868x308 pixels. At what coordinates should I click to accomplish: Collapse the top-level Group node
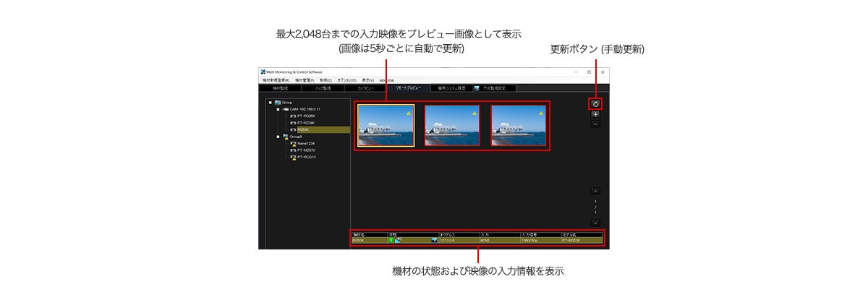270,103
